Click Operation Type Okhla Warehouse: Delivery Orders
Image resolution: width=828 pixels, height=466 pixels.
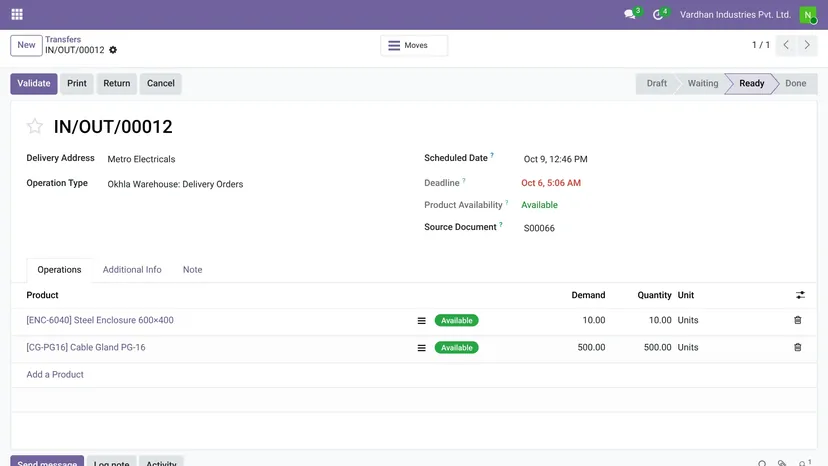point(175,184)
